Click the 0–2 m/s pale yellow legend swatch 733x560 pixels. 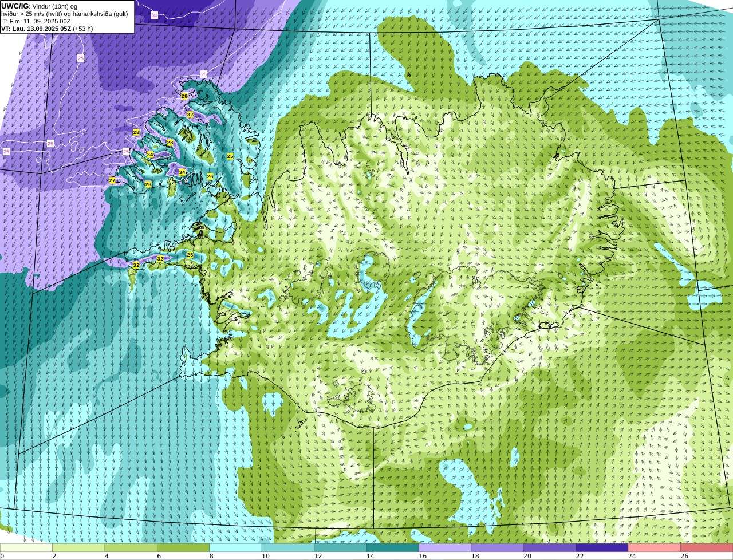tap(26, 548)
